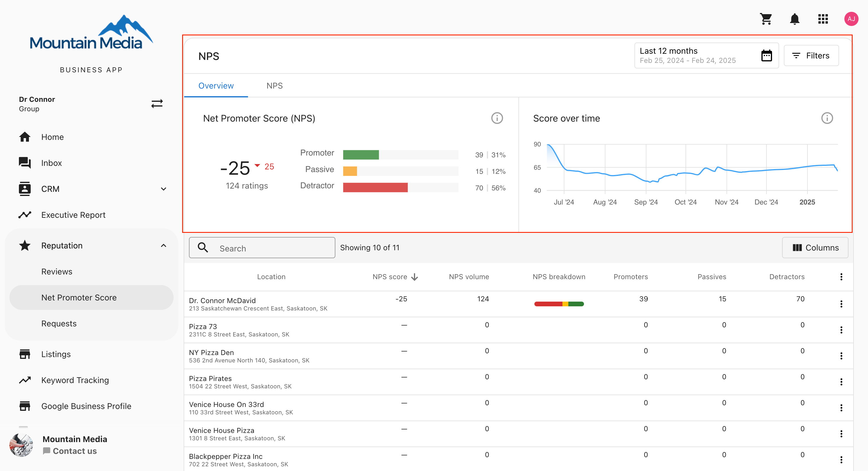Image resolution: width=868 pixels, height=471 pixels.
Task: Click the Google Business Profile store icon
Action: [x=25, y=406]
